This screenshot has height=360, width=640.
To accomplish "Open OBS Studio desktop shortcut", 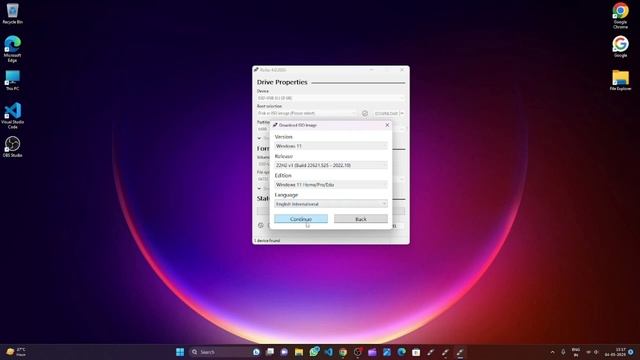I will (12, 147).
